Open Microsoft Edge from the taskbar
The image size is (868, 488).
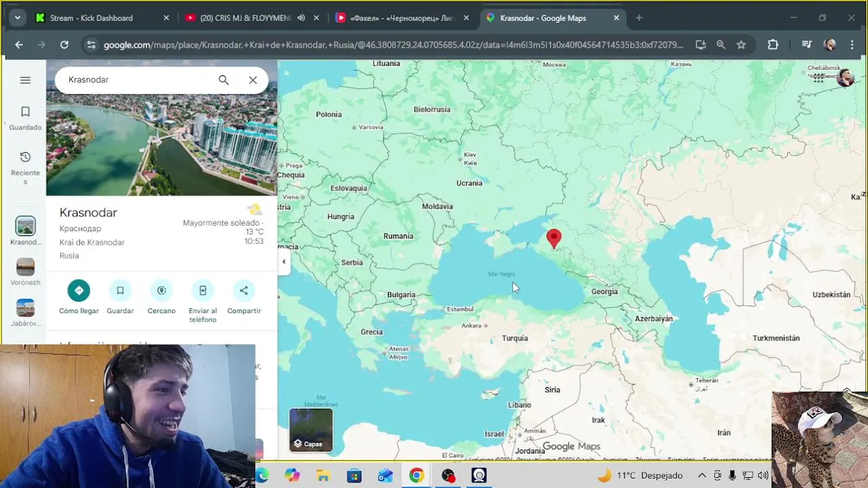262,476
